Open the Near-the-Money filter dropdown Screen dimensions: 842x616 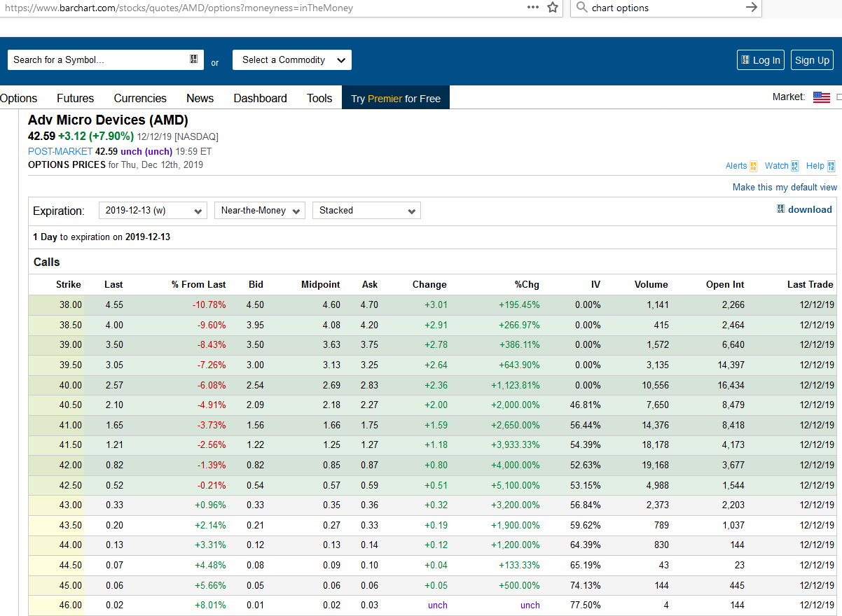click(259, 211)
